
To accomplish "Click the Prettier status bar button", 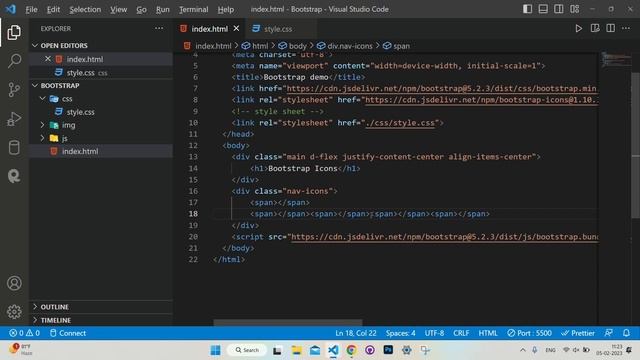I will [578, 333].
